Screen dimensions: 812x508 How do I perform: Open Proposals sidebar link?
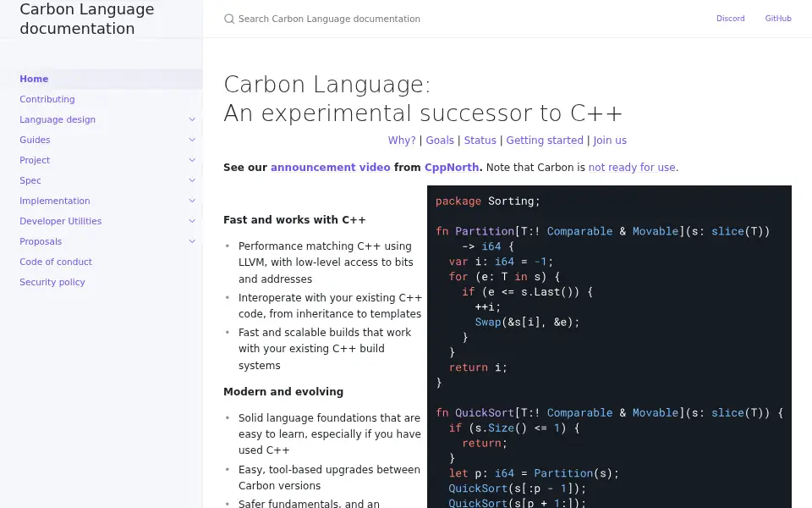click(x=41, y=241)
